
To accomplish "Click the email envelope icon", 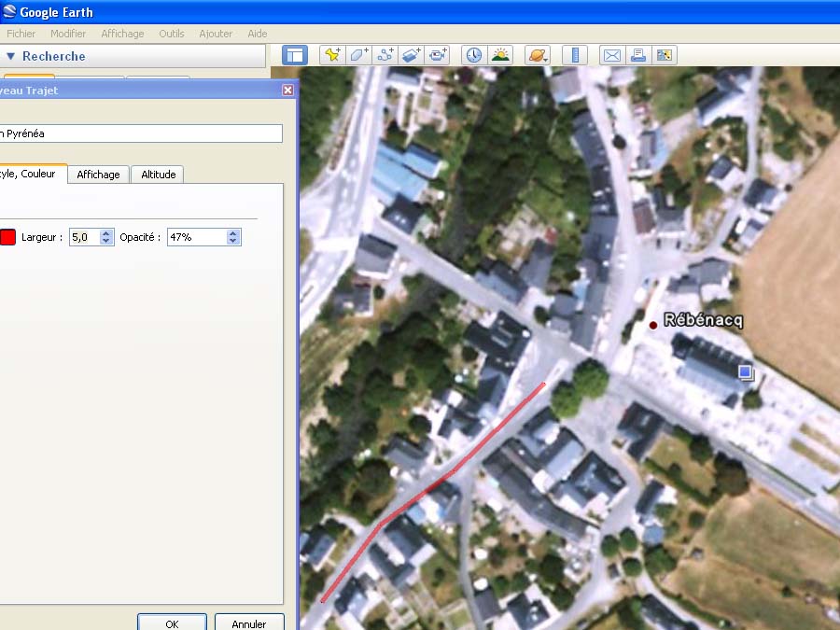I will tap(611, 55).
